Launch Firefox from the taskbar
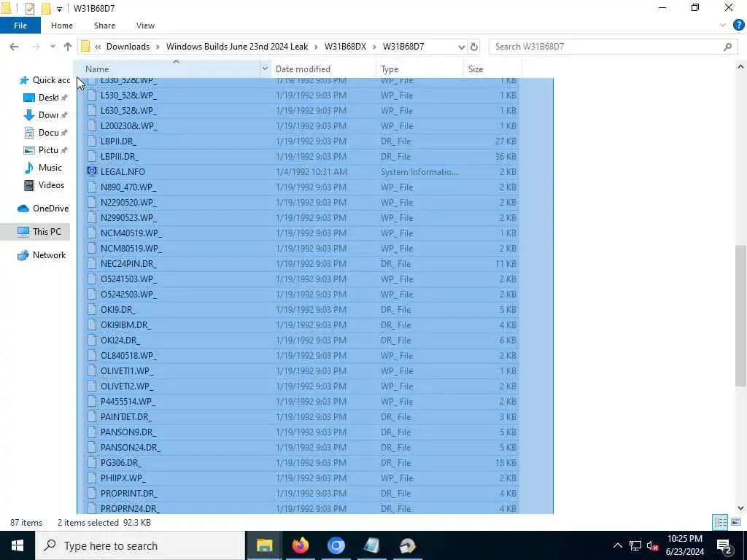The width and height of the screenshot is (747, 560). coord(300,545)
